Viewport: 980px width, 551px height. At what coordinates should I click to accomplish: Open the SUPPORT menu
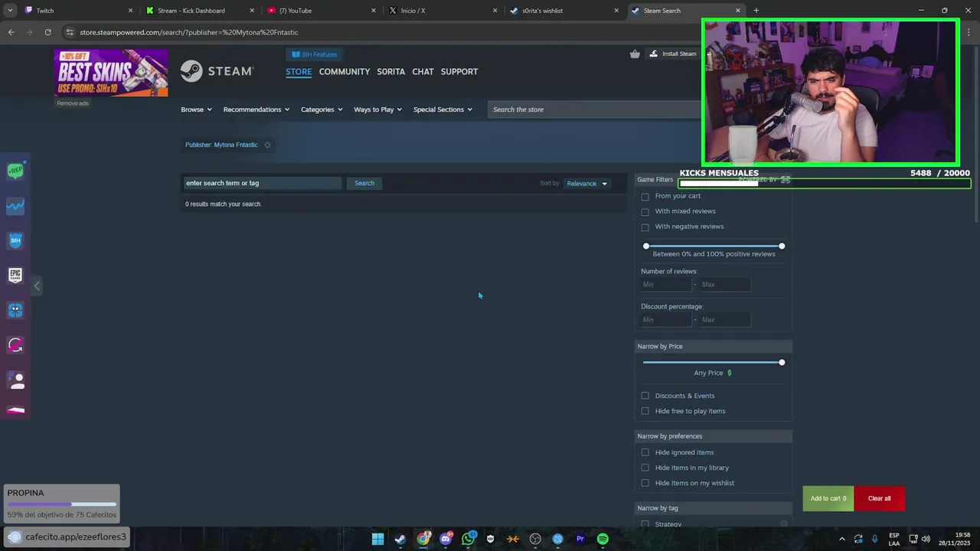tap(459, 71)
